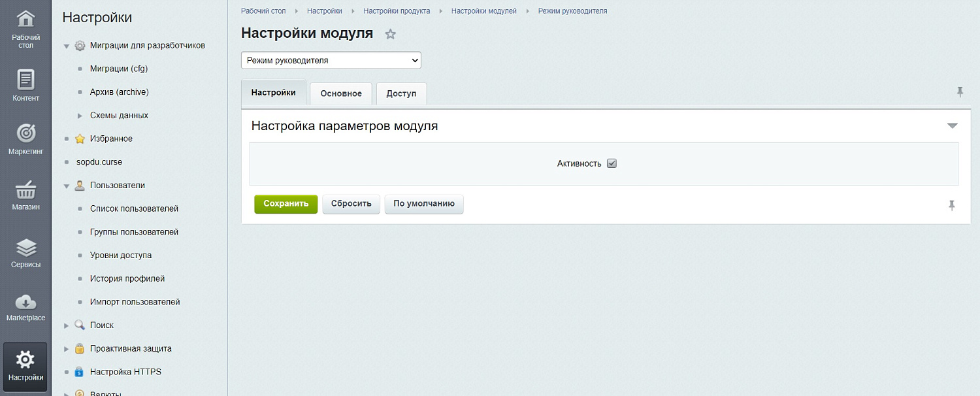Open Настройки продукта from the breadcrumbs
Viewport: 980px width, 396px height.
397,10
